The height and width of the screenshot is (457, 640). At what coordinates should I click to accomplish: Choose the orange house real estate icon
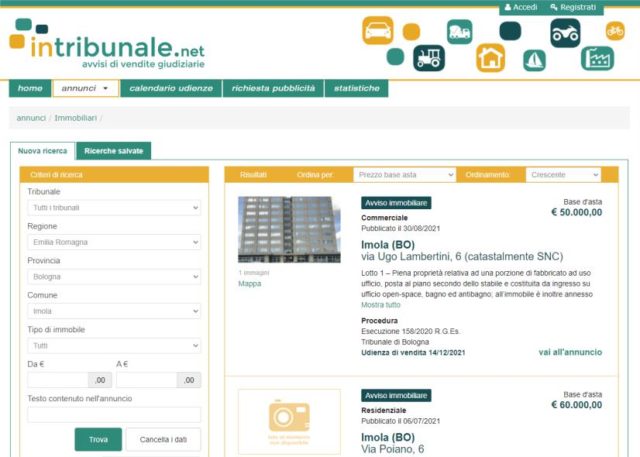pyautogui.click(x=490, y=58)
